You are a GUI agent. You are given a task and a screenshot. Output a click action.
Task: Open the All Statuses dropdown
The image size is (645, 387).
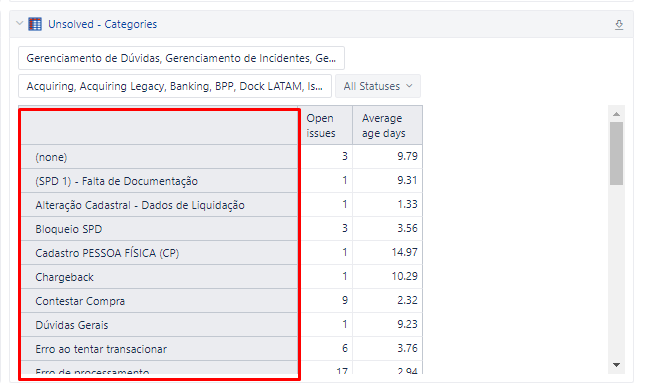pos(378,86)
